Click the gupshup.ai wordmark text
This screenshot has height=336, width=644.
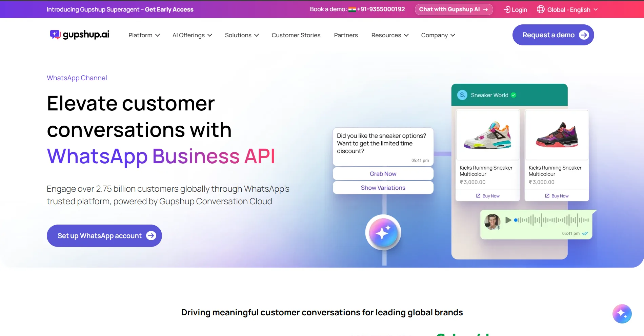[86, 35]
